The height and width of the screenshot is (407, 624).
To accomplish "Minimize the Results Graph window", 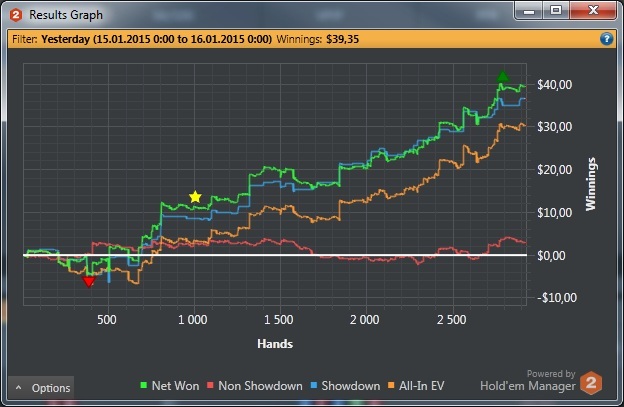I will pyautogui.click(x=529, y=10).
